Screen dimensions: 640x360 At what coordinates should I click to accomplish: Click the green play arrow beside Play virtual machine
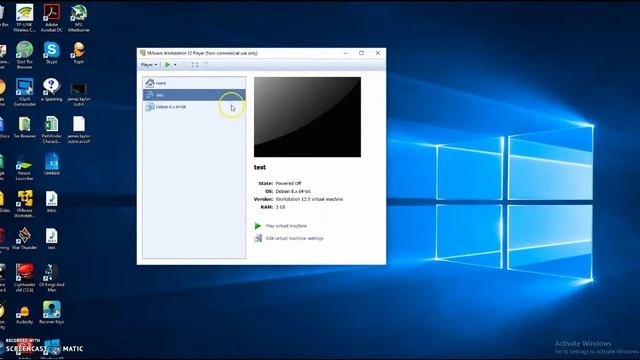258,226
